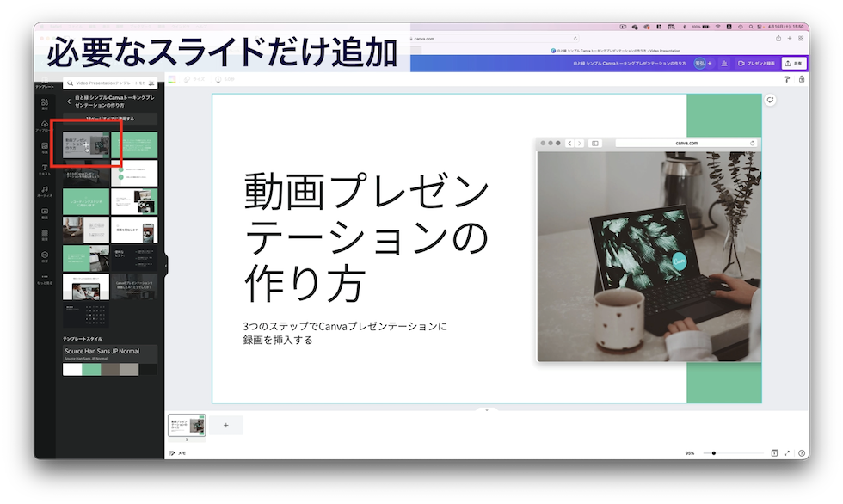
Task: Adjust the zoom slider handle
Action: 714,453
